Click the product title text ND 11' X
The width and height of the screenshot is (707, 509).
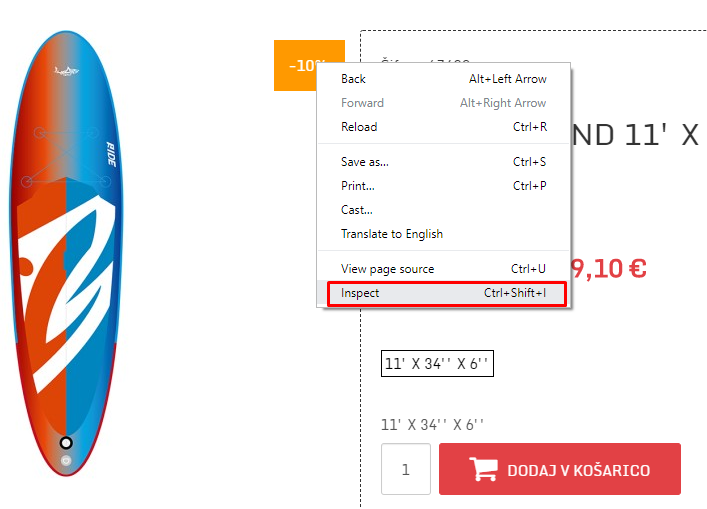(635, 134)
